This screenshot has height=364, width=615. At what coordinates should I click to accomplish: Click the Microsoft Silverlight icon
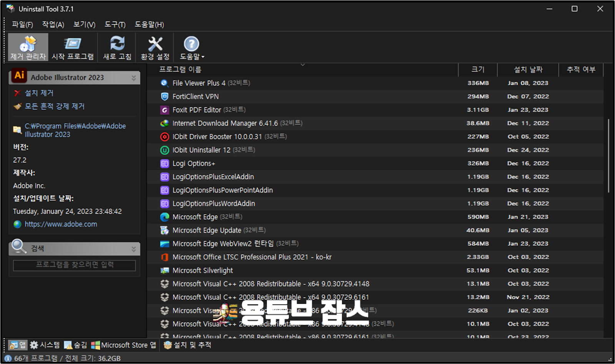pyautogui.click(x=165, y=271)
